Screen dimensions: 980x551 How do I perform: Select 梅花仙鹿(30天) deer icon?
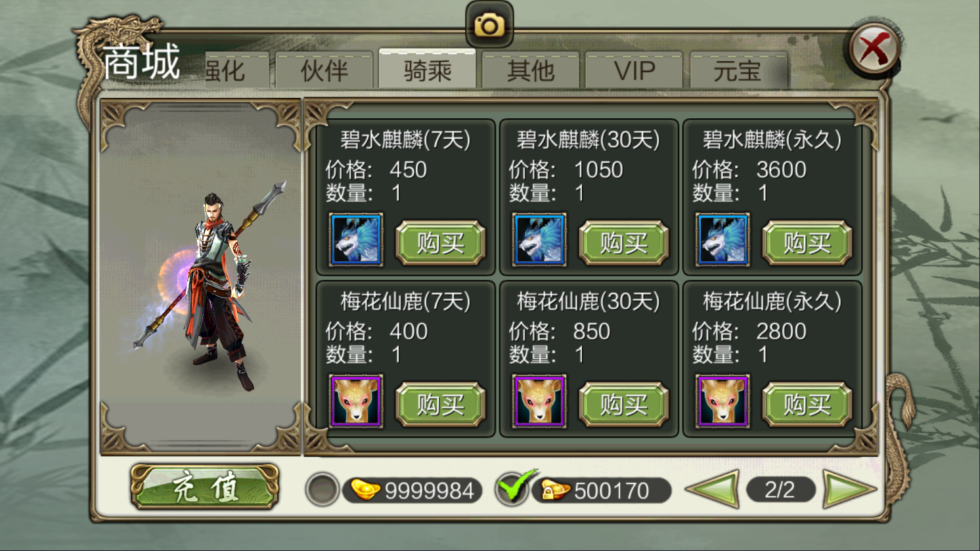point(539,401)
